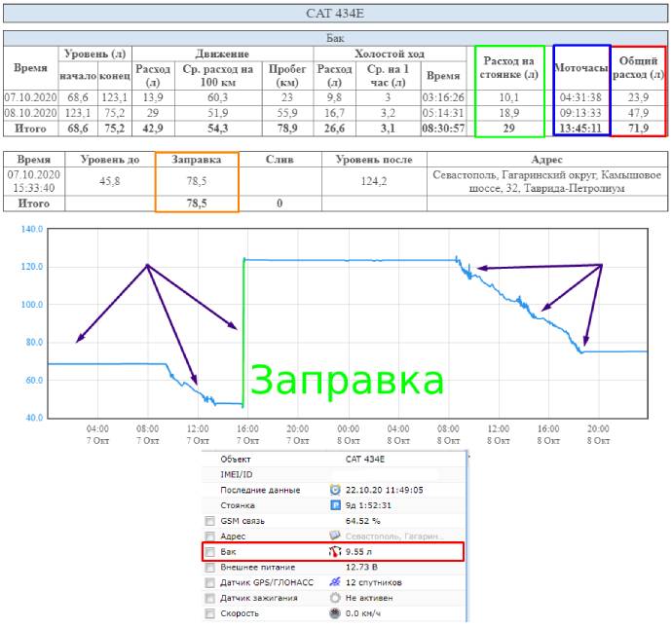Click the Моточасы column header

tap(581, 67)
